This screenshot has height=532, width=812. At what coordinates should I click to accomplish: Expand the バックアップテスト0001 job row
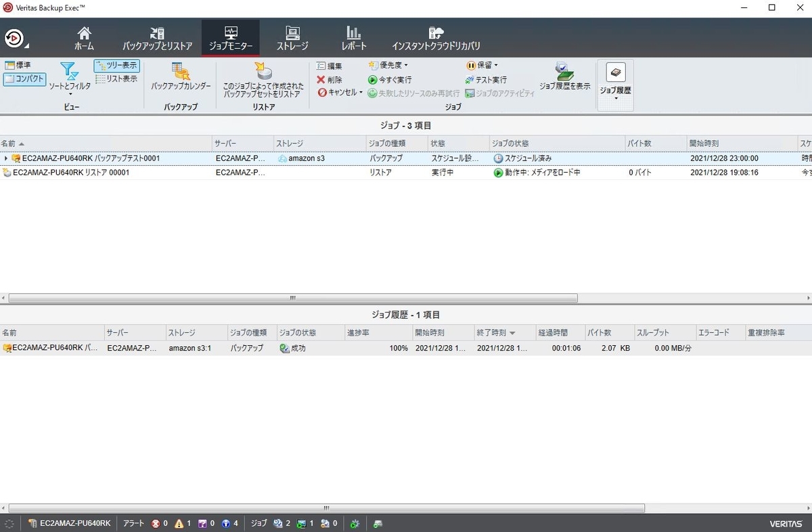coord(6,158)
